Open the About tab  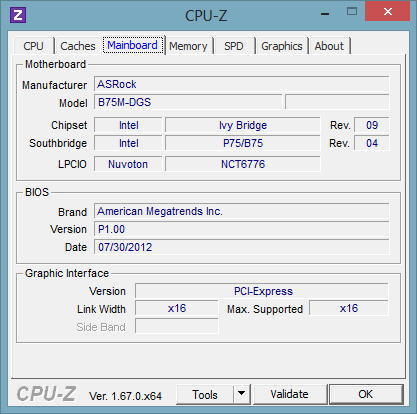click(x=329, y=46)
